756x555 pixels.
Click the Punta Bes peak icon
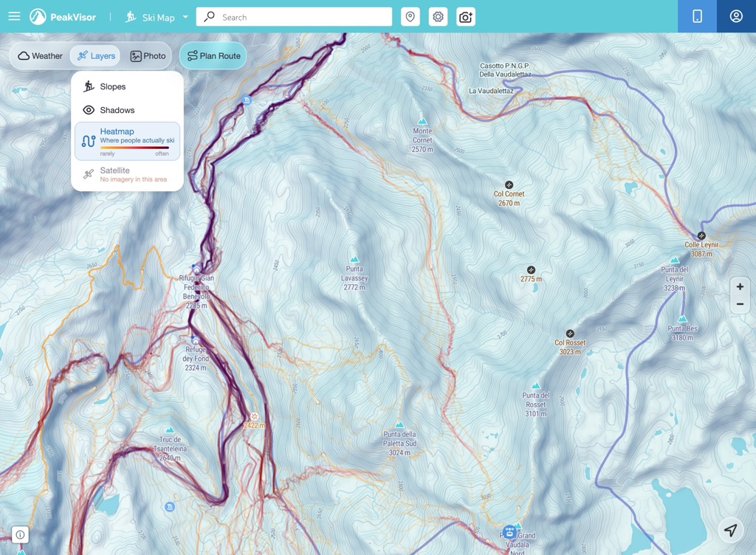click(x=682, y=319)
